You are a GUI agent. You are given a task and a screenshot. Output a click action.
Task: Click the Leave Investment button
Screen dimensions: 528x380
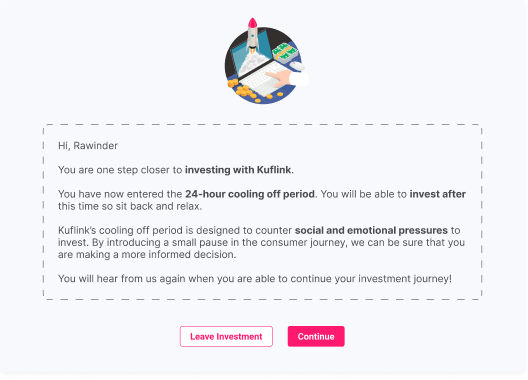point(226,336)
